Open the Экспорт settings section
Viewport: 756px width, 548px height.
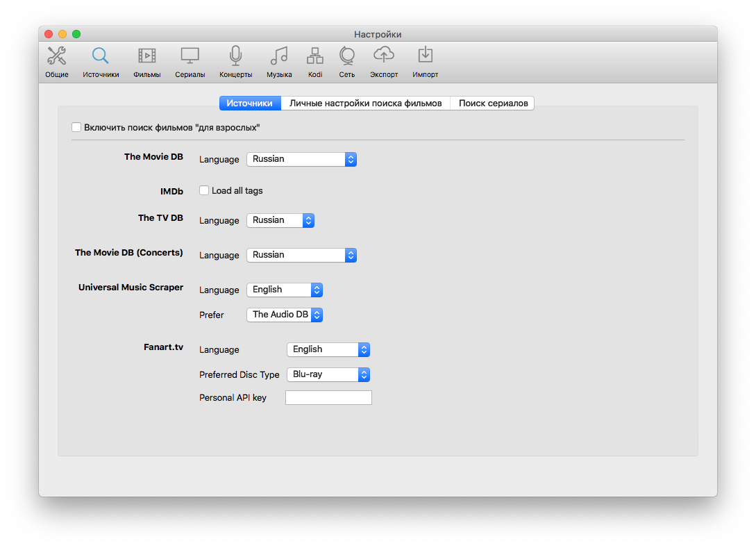(x=384, y=62)
